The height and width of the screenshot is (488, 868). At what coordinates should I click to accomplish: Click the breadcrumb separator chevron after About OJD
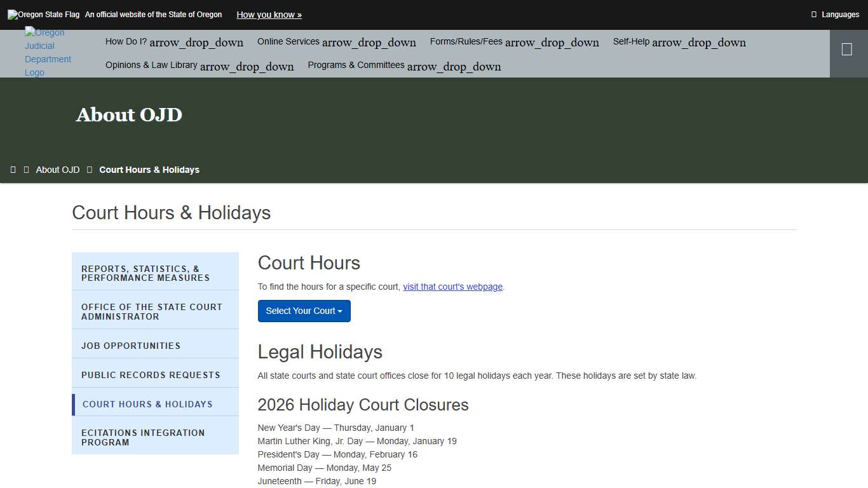coord(89,169)
